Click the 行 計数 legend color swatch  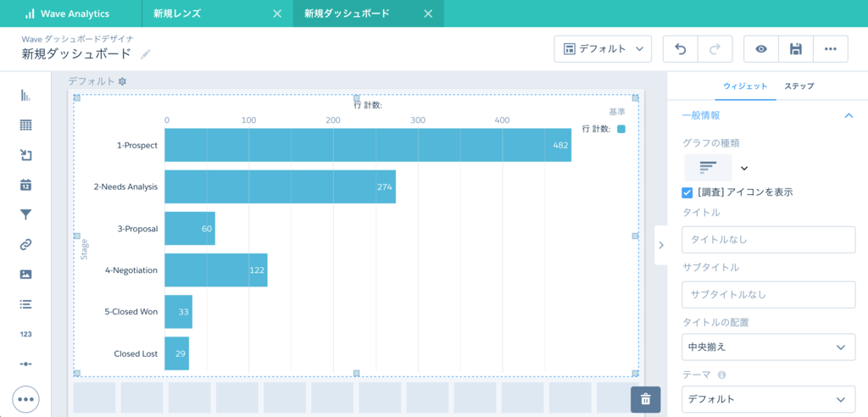(621, 129)
